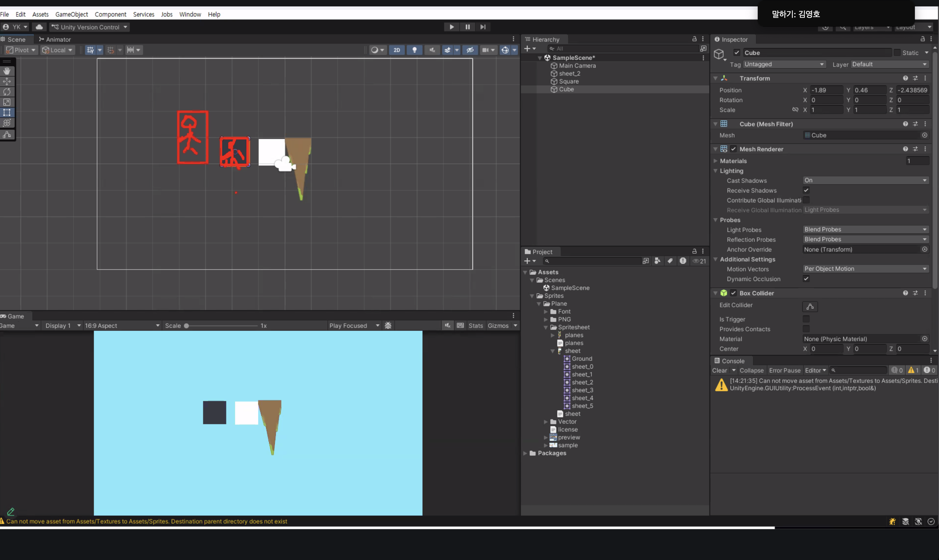This screenshot has width=939, height=560.
Task: Lock the Inspector panel
Action: point(922,39)
